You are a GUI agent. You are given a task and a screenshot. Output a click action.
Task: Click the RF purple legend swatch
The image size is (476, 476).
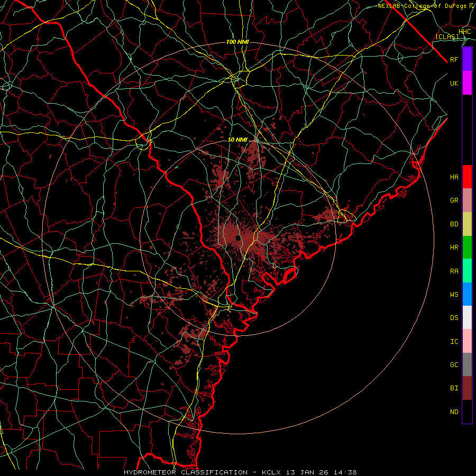[x=467, y=59]
